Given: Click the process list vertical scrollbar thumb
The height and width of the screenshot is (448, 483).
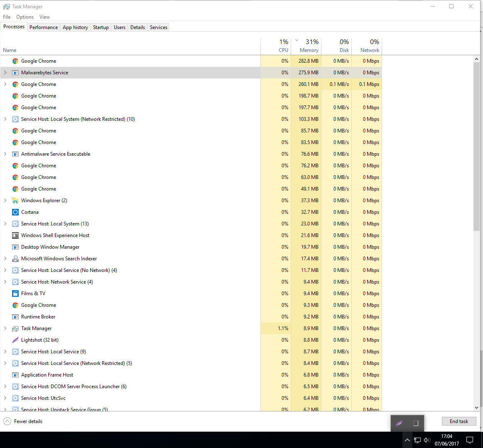Looking at the screenshot, I should 476,146.
